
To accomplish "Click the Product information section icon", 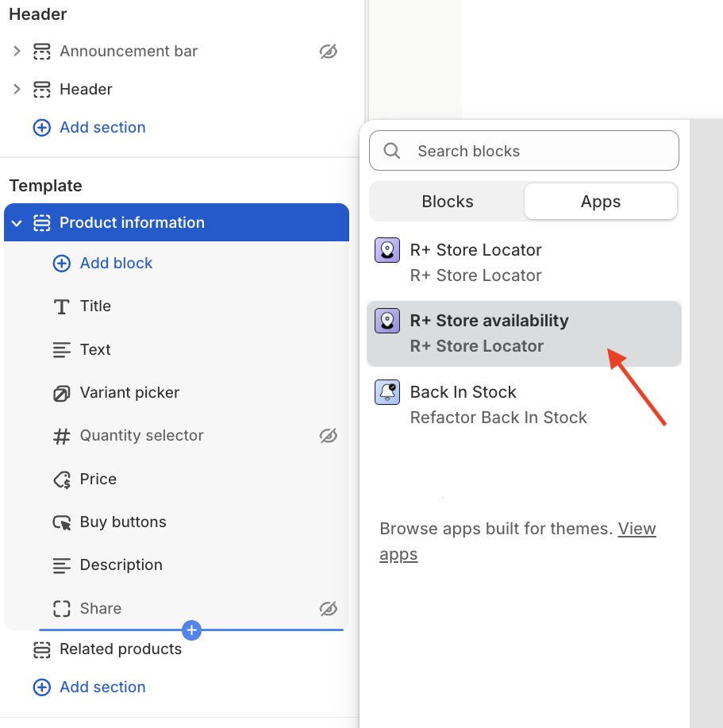I will pyautogui.click(x=42, y=223).
